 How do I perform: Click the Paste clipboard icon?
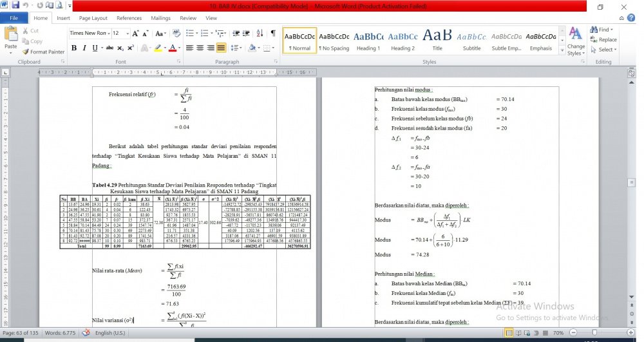tap(11, 34)
